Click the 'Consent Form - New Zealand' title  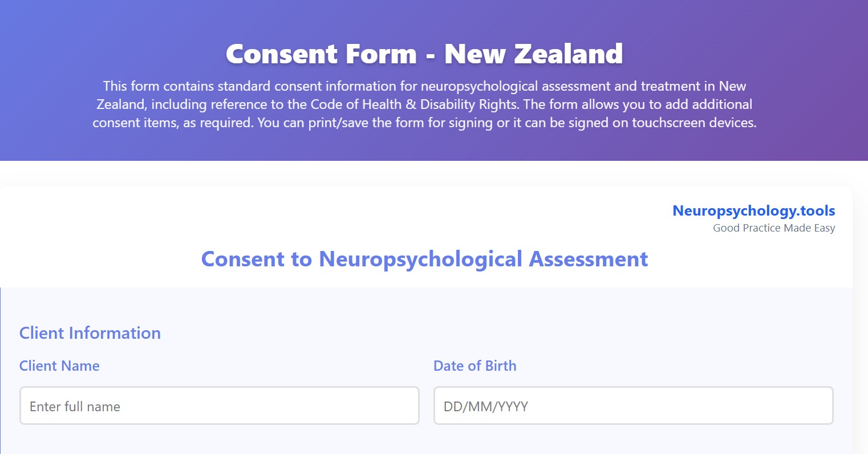pos(424,54)
